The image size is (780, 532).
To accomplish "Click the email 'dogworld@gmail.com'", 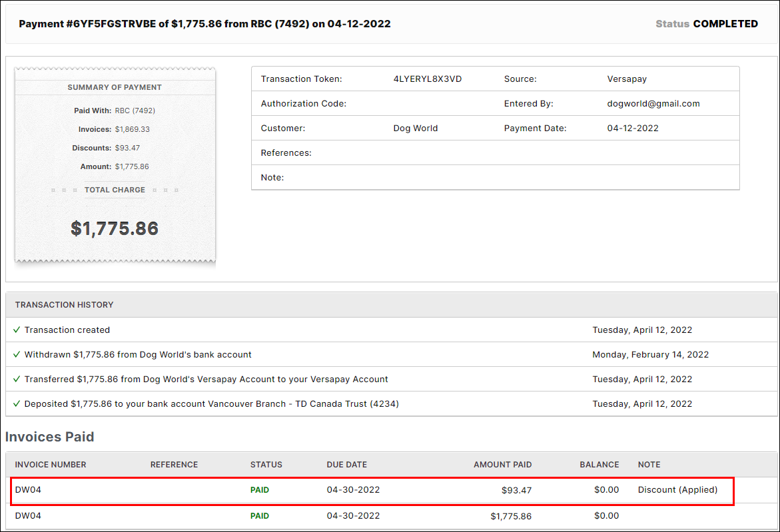I will click(x=653, y=103).
